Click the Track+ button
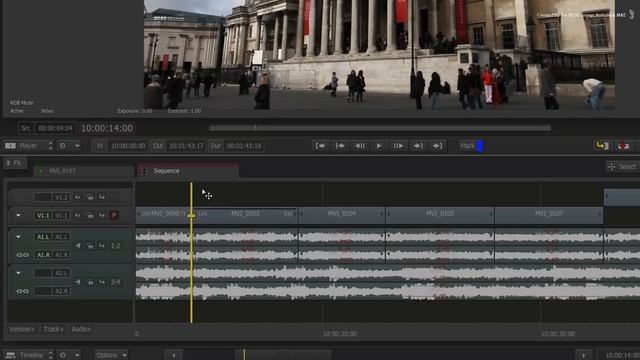Image resolution: width=640 pixels, height=360 pixels. (53, 329)
